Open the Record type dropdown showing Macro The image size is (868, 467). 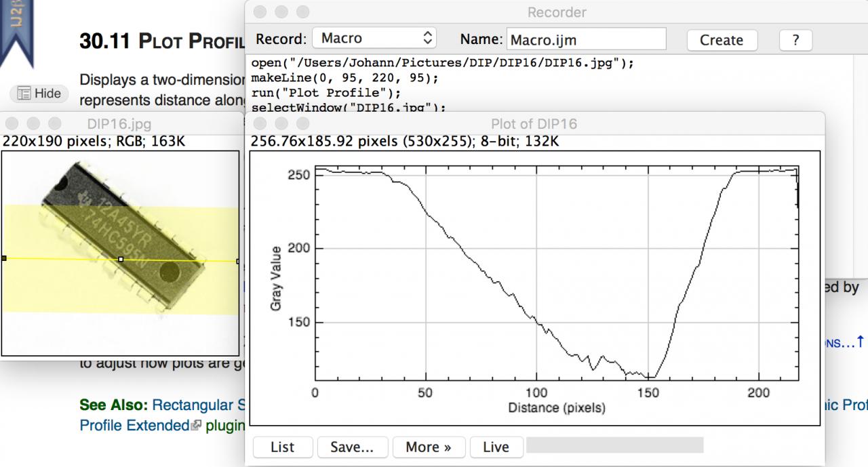point(374,39)
